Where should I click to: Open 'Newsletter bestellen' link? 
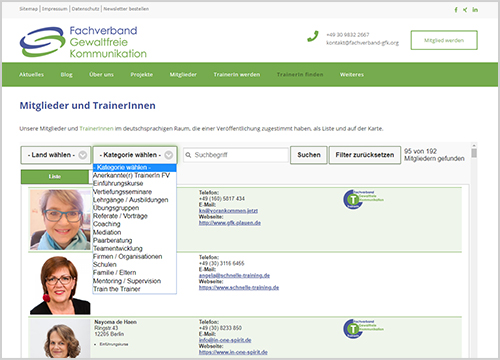(x=126, y=9)
